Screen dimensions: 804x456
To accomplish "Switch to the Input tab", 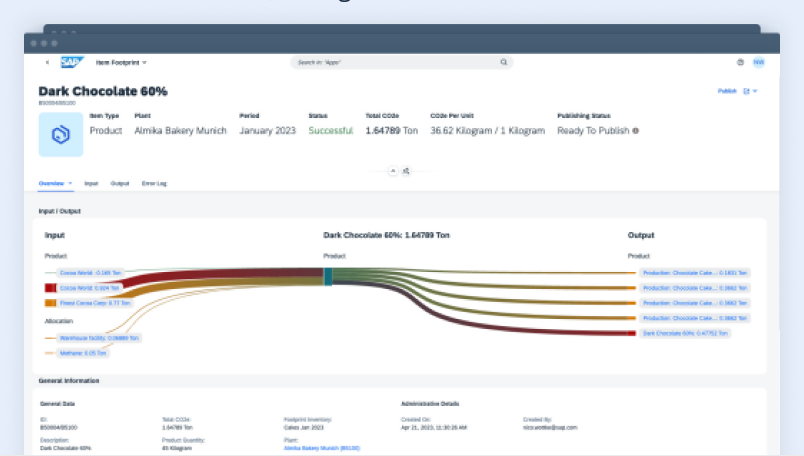I will point(91,184).
